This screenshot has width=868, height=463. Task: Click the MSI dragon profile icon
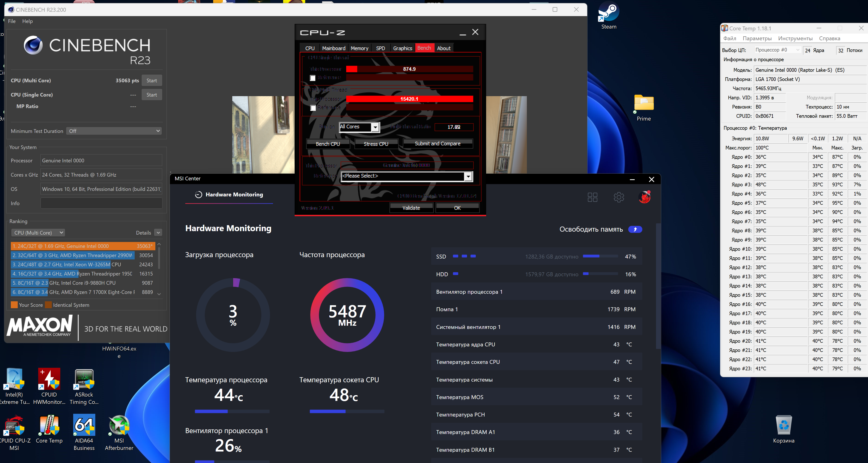[644, 197]
